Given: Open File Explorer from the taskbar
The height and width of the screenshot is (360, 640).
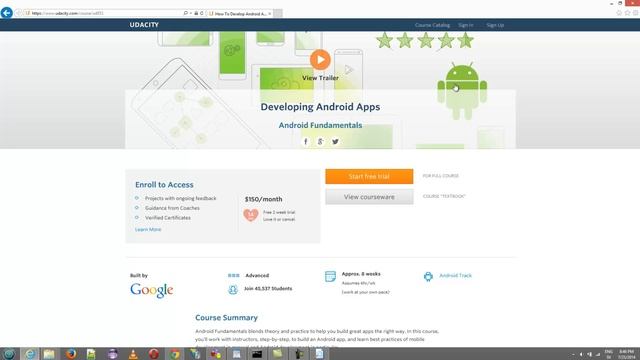Looking at the screenshot, I should pyautogui.click(x=49, y=354).
